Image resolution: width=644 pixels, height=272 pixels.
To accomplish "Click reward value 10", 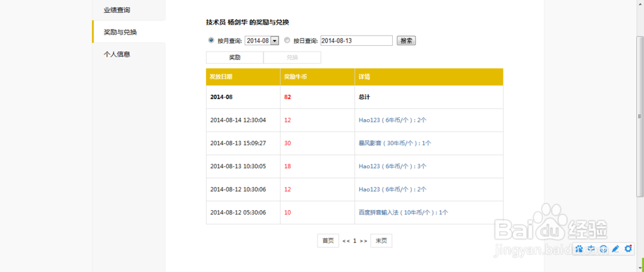I will coord(287,213).
